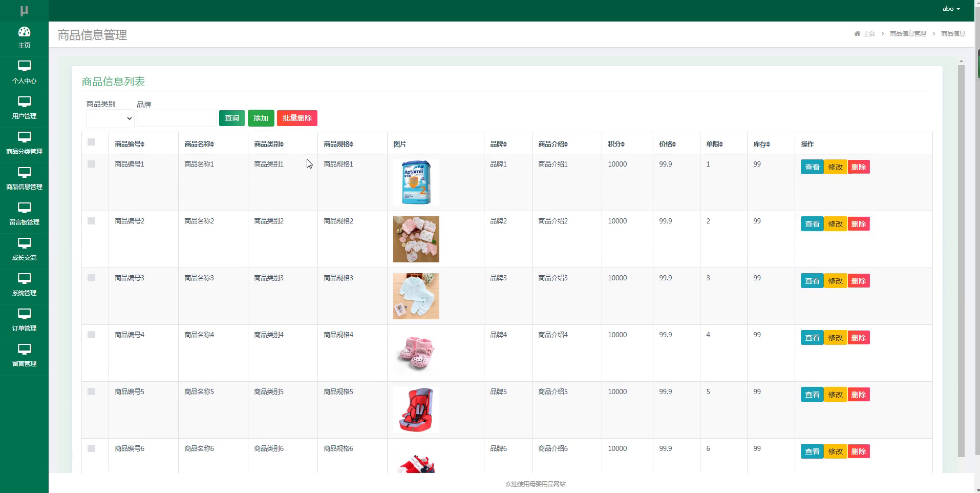The image size is (980, 493).
Task: Click the 添加 add button
Action: tap(261, 118)
